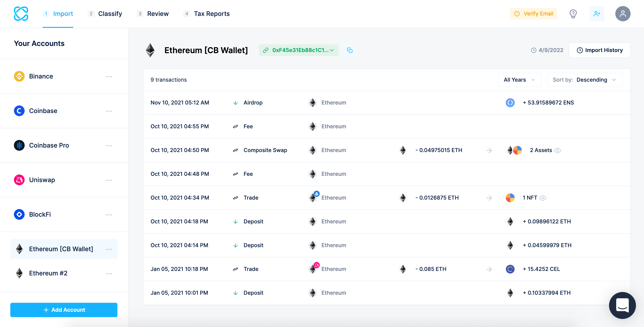Click the Verify Email link
The height and width of the screenshot is (327, 644).
point(535,14)
